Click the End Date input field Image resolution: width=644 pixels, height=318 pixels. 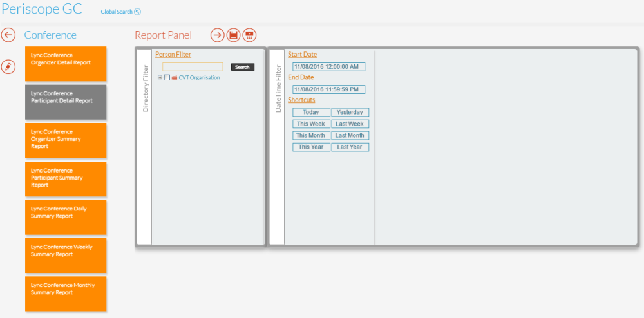click(328, 89)
